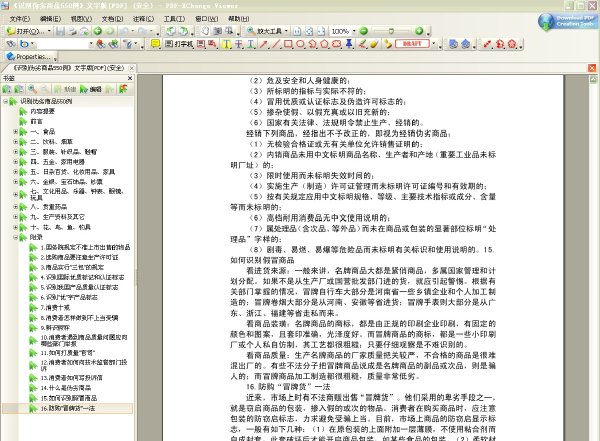The image size is (600, 441).
Task: Collapse the 识别伪劣商品550例 root bookmark
Action: tap(6, 101)
